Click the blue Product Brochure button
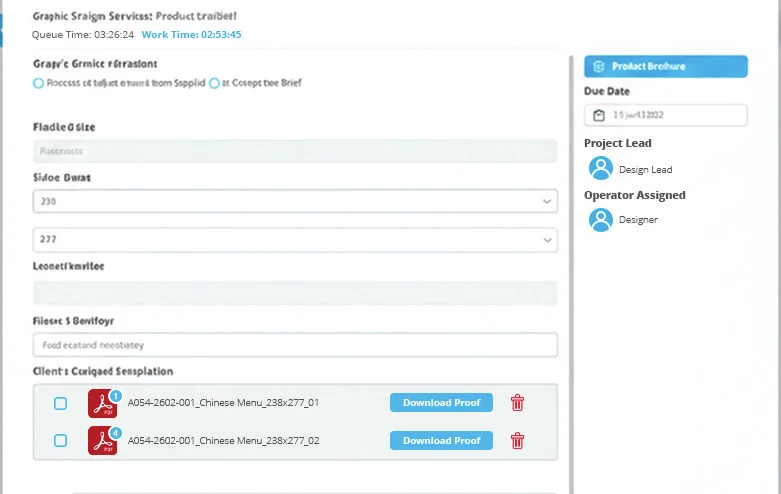Viewport: 781px width, 494px height. point(666,66)
